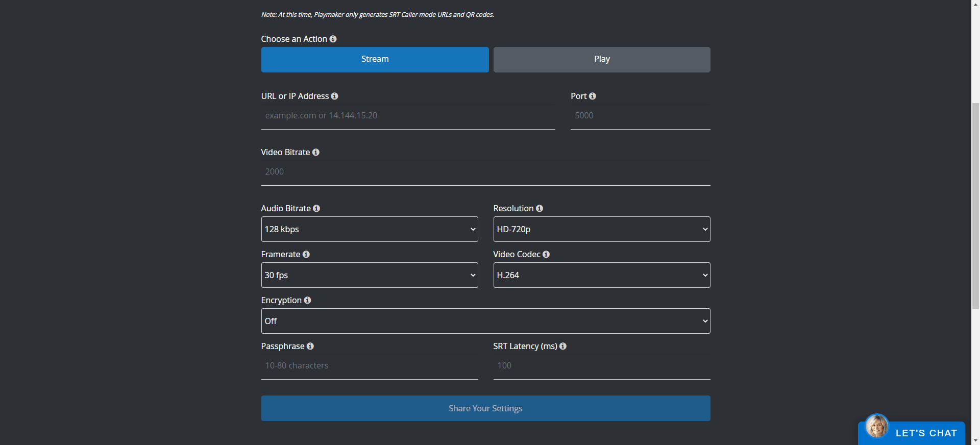Focus the Passphrase input field
This screenshot has height=445, width=980.
coord(369,366)
